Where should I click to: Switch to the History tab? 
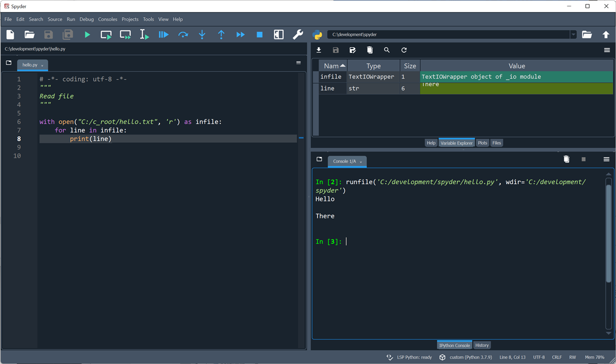point(482,345)
